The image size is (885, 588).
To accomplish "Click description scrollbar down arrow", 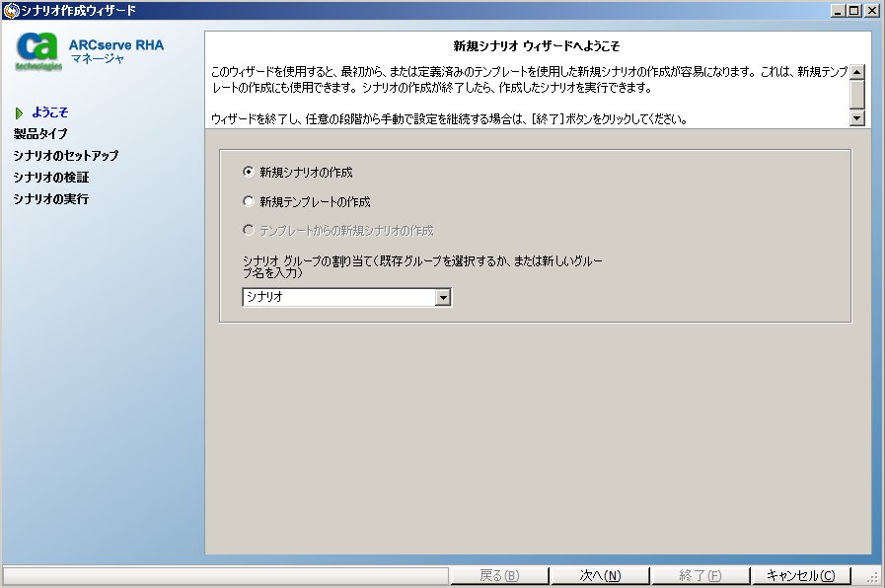I will pos(857,118).
